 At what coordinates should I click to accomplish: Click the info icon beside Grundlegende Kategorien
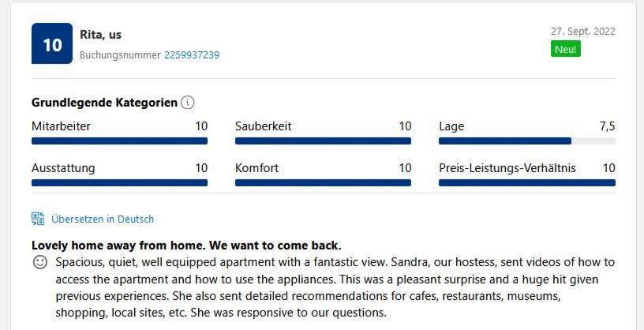(x=188, y=103)
